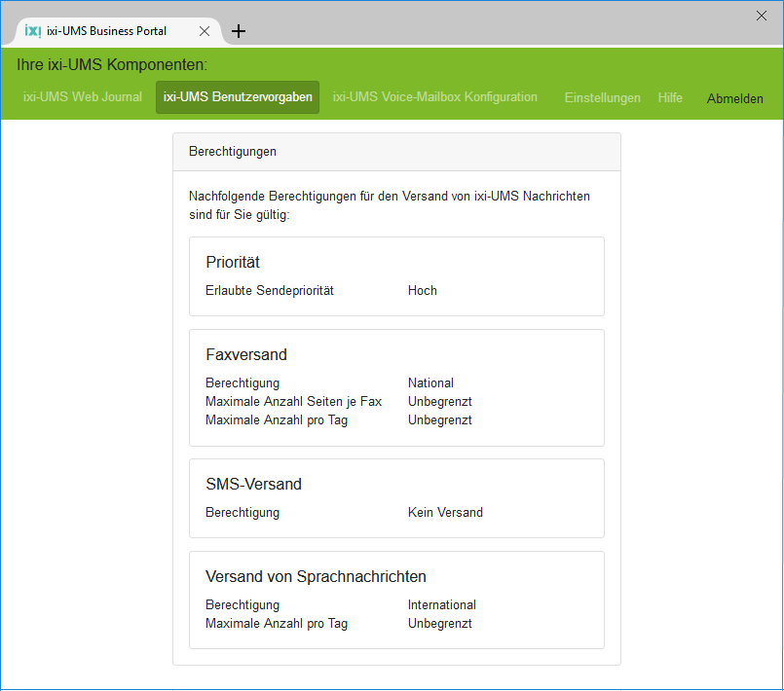Close the window with top-right X
The image size is (784, 691).
(x=762, y=15)
